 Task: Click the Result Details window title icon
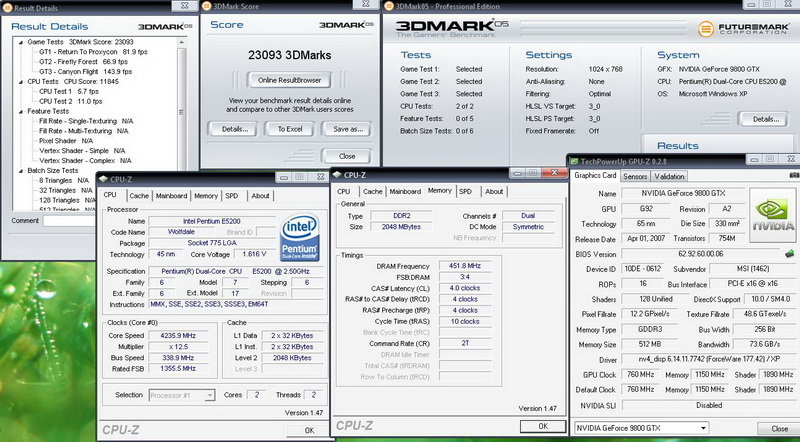point(7,8)
